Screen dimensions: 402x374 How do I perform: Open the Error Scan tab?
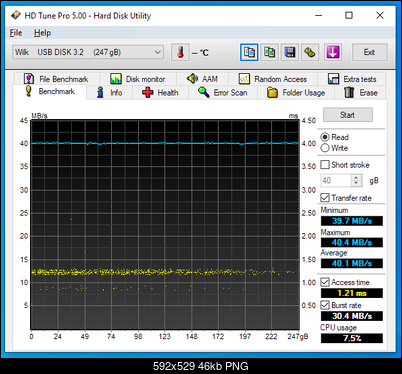tap(223, 92)
